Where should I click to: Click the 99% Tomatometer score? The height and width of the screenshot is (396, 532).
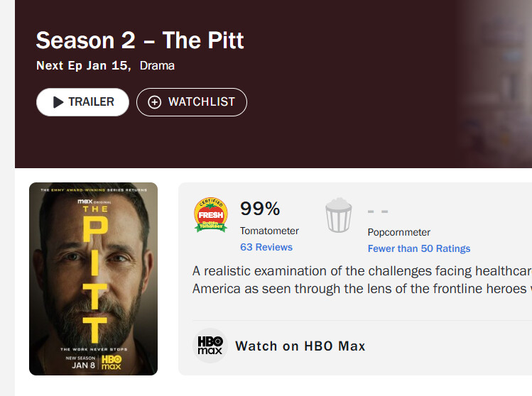pyautogui.click(x=260, y=209)
